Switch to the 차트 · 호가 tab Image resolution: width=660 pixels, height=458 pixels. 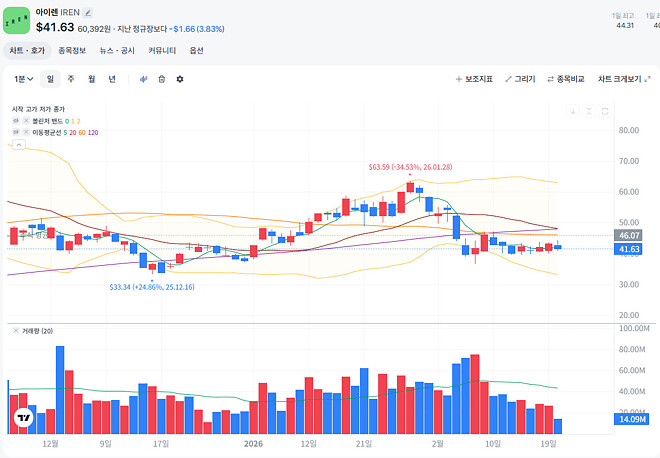(x=27, y=51)
